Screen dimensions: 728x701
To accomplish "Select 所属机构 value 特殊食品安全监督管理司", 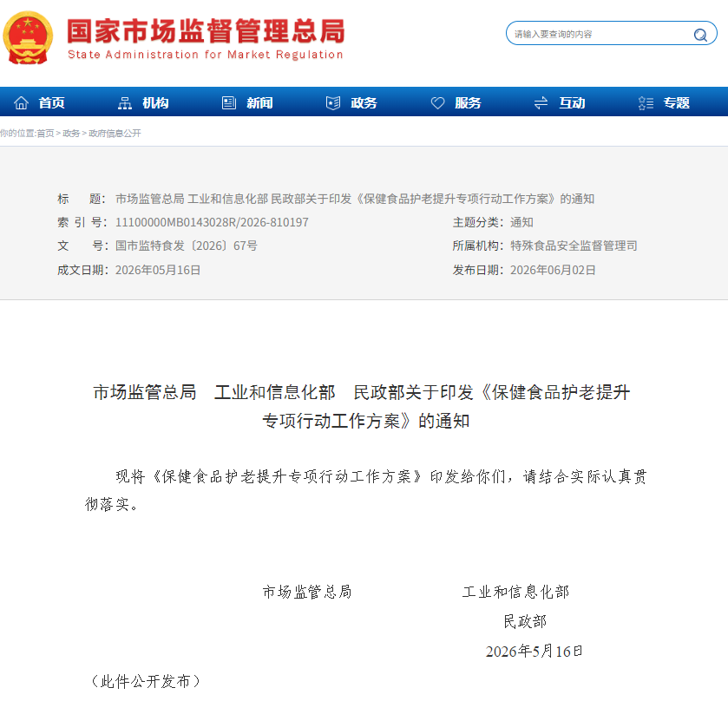I will pyautogui.click(x=574, y=246).
